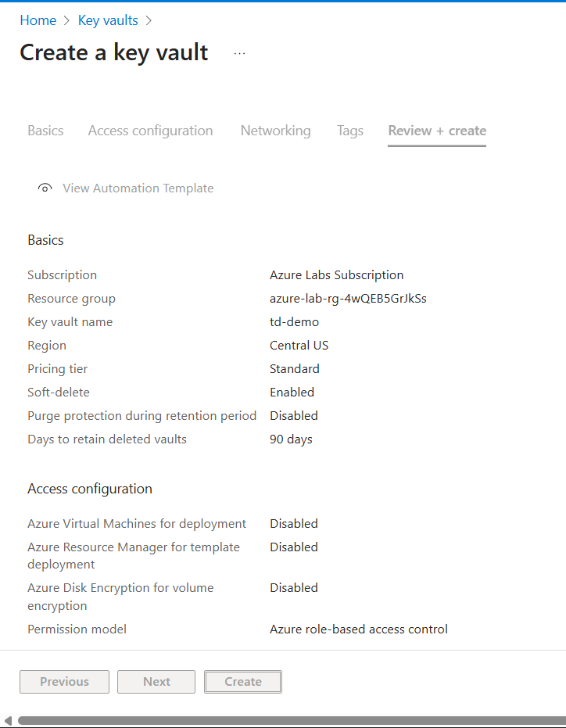Click the Create a key vault page title
The width and height of the screenshot is (566, 728).
(114, 52)
